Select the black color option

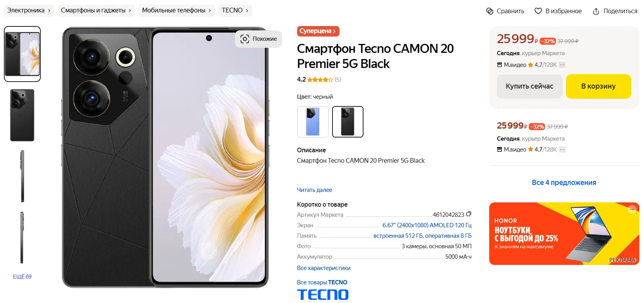point(348,122)
